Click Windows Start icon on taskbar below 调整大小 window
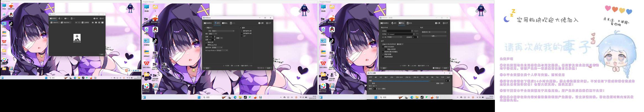 pyautogui.click(x=199, y=97)
